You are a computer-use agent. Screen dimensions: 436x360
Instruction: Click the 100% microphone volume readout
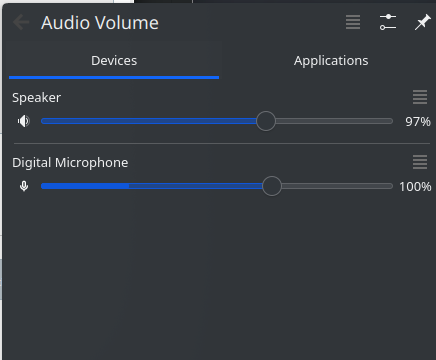[415, 187]
